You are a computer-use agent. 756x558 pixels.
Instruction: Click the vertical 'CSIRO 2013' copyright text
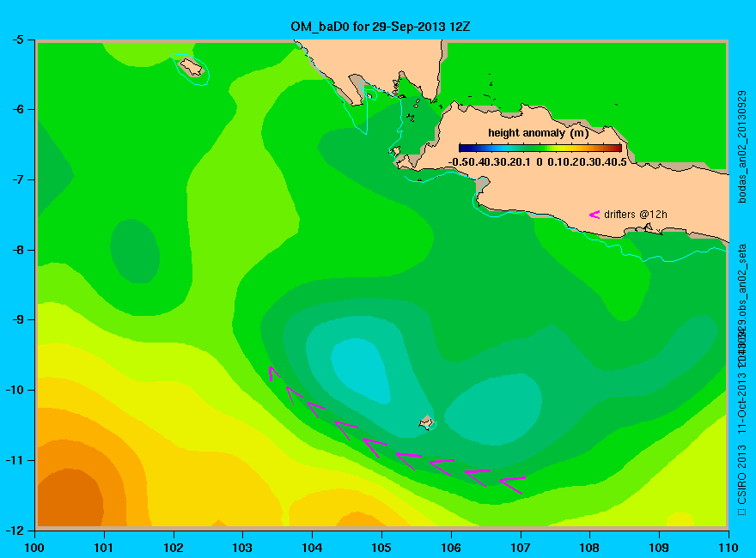coord(742,480)
